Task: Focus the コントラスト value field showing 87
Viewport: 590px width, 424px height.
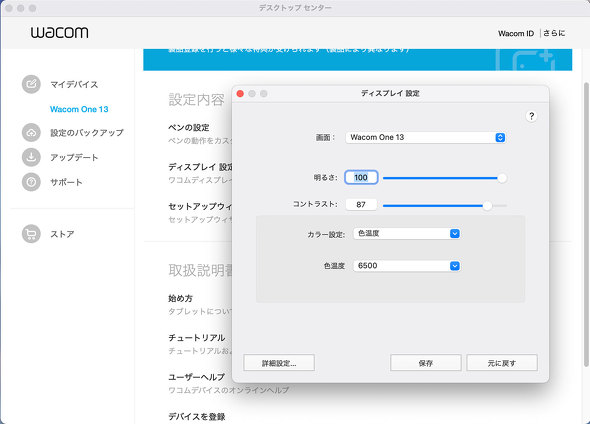Action: (x=361, y=205)
